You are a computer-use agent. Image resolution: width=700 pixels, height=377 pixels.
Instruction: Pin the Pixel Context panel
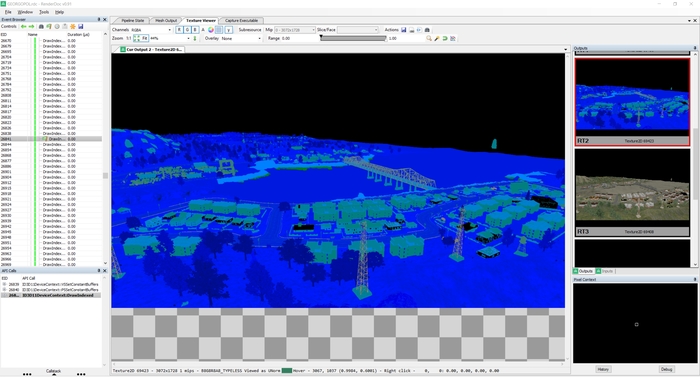click(695, 279)
